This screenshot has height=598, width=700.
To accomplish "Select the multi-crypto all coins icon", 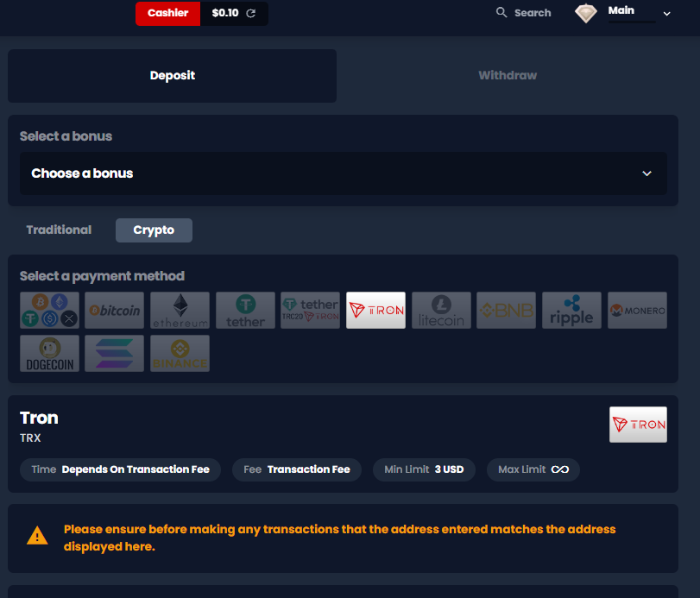I will pyautogui.click(x=49, y=310).
